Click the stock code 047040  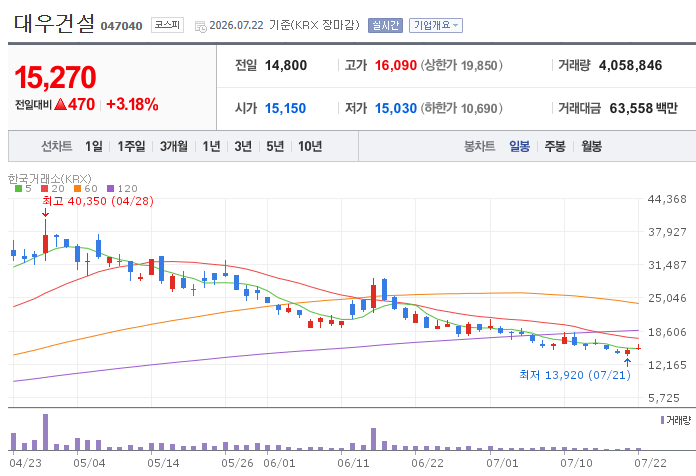(x=121, y=26)
